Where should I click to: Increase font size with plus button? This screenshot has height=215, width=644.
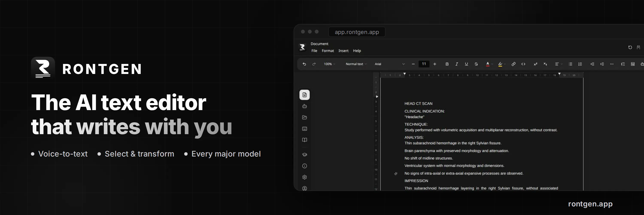435,64
